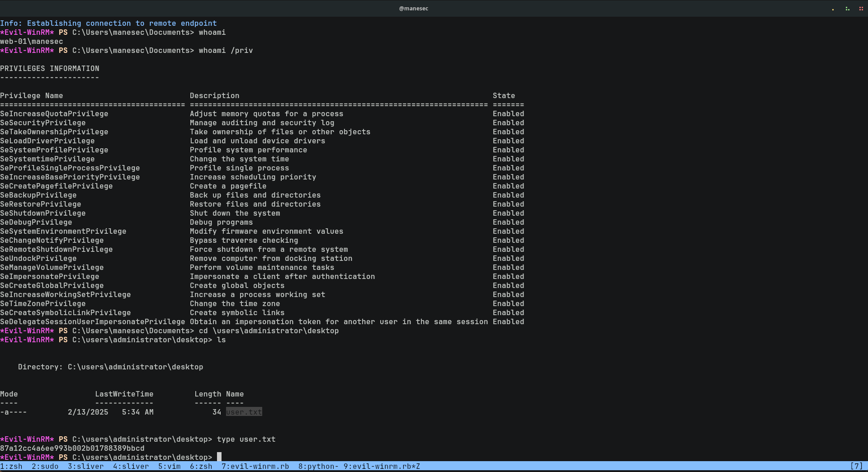Screen dimensions: 868x472
Task: Click the flag hash output line
Action: tap(72, 448)
